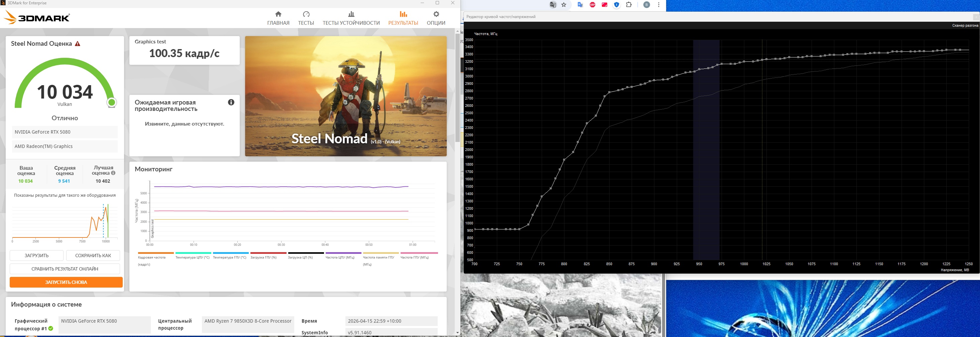Open the ОПЦИИ settings tab
Screen dimensions: 980x337
click(x=436, y=18)
